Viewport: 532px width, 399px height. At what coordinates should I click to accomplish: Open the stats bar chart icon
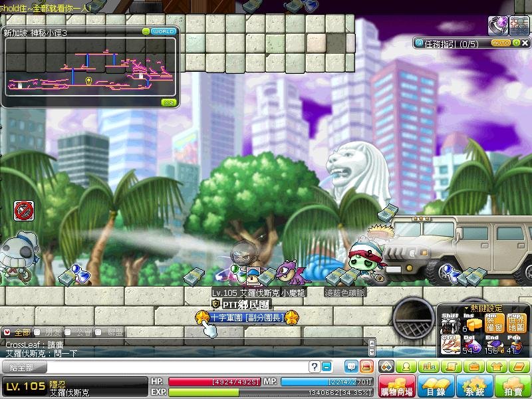point(429,367)
